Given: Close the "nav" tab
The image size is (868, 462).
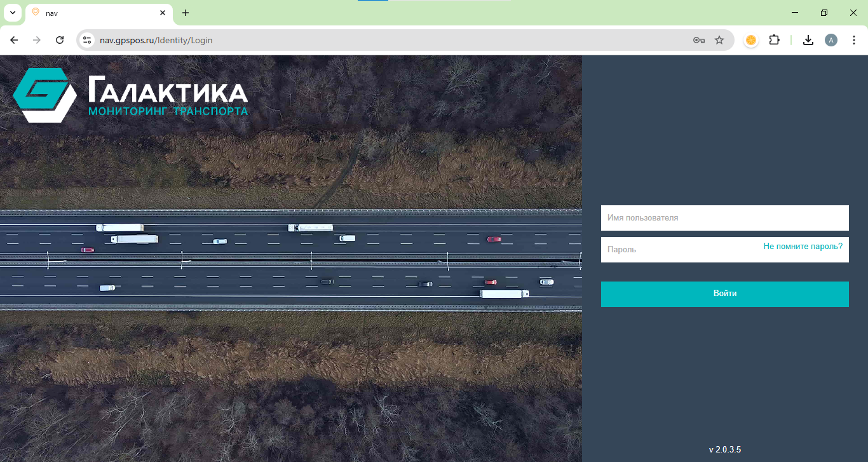Looking at the screenshot, I should [163, 13].
